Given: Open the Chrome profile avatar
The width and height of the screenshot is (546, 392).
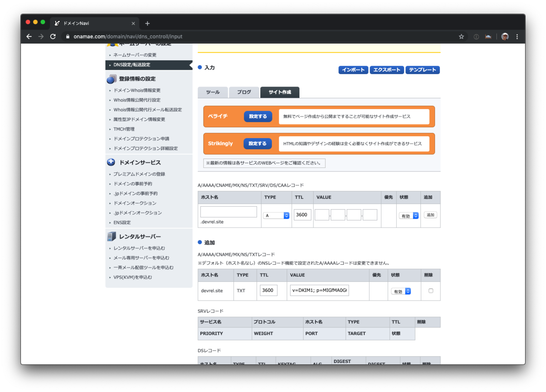Looking at the screenshot, I should pyautogui.click(x=505, y=36).
